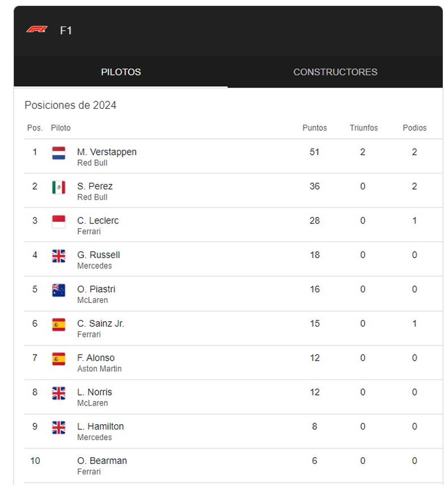Image resolution: width=448 pixels, height=485 pixels.
Task: Click S. Perez driver name
Action: tap(95, 186)
